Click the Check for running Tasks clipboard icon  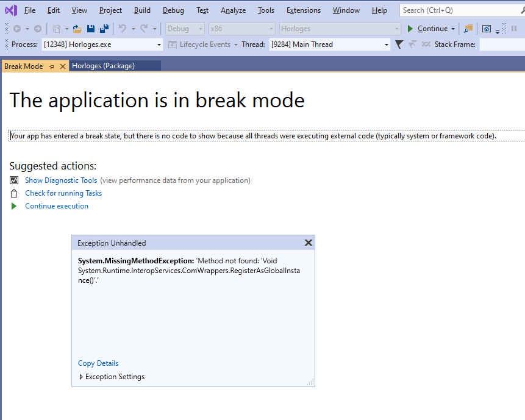[x=14, y=193]
